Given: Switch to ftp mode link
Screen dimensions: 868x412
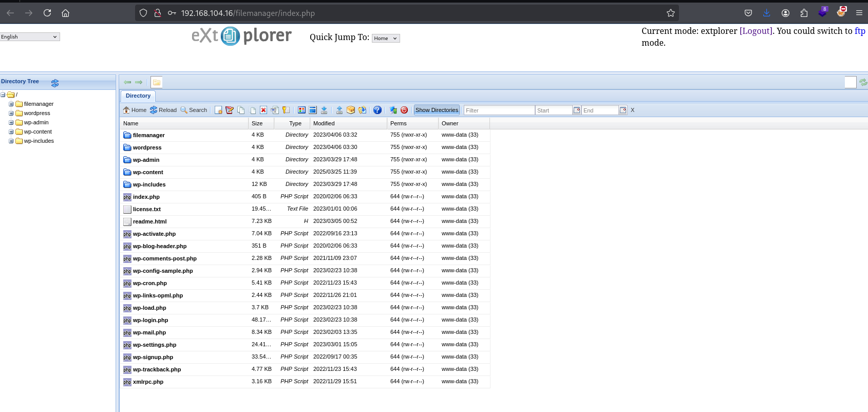Looking at the screenshot, I should pos(860,31).
